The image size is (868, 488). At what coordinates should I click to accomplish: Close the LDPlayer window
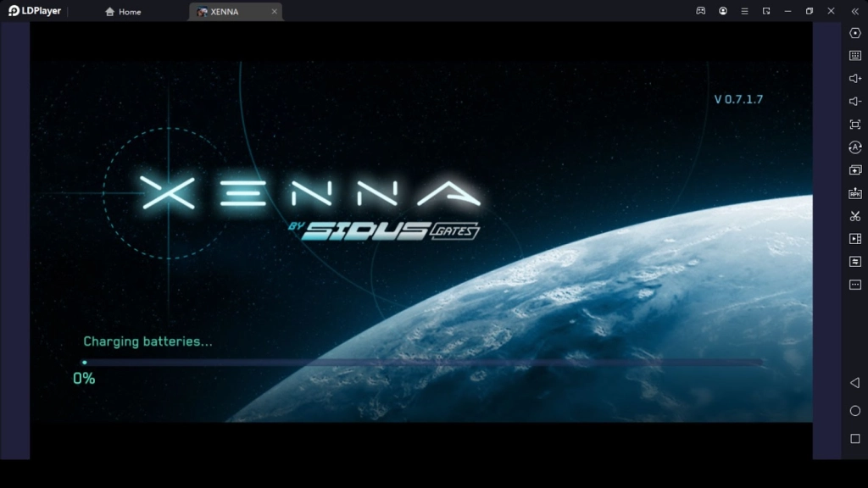tap(831, 11)
